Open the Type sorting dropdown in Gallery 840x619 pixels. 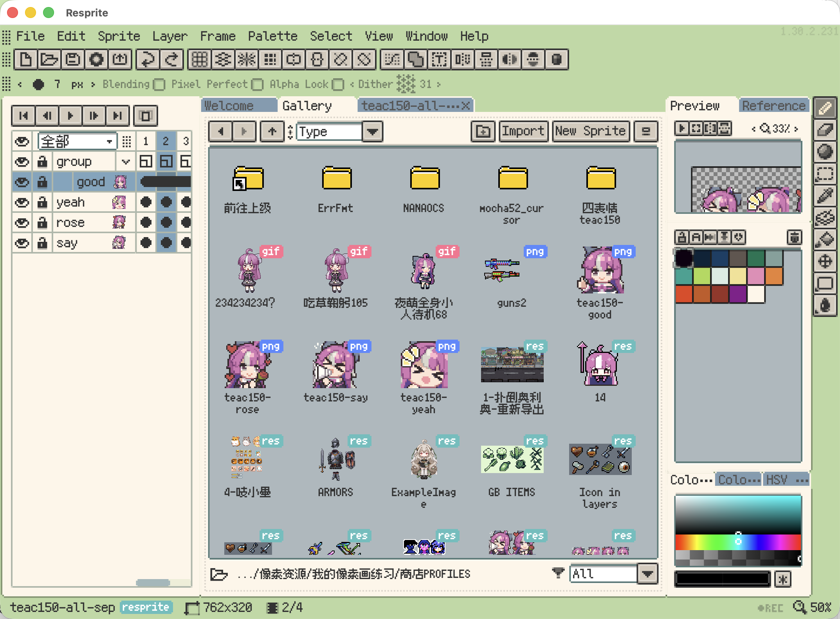(371, 131)
